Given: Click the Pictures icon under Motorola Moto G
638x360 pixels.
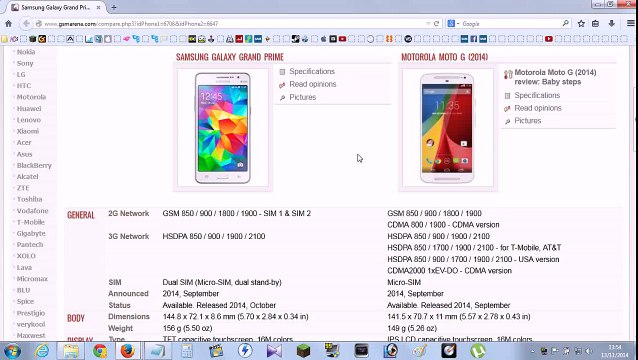Looking at the screenshot, I should [x=507, y=121].
